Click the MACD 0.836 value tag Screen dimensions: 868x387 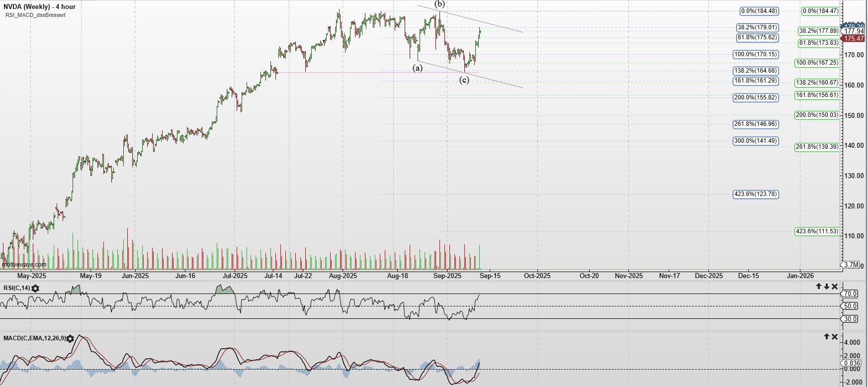pyautogui.click(x=852, y=363)
